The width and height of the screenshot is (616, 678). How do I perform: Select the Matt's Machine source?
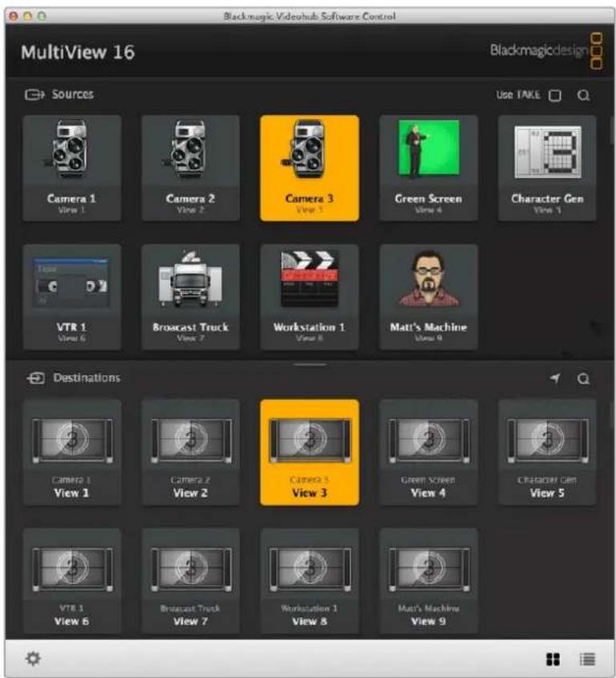(428, 297)
